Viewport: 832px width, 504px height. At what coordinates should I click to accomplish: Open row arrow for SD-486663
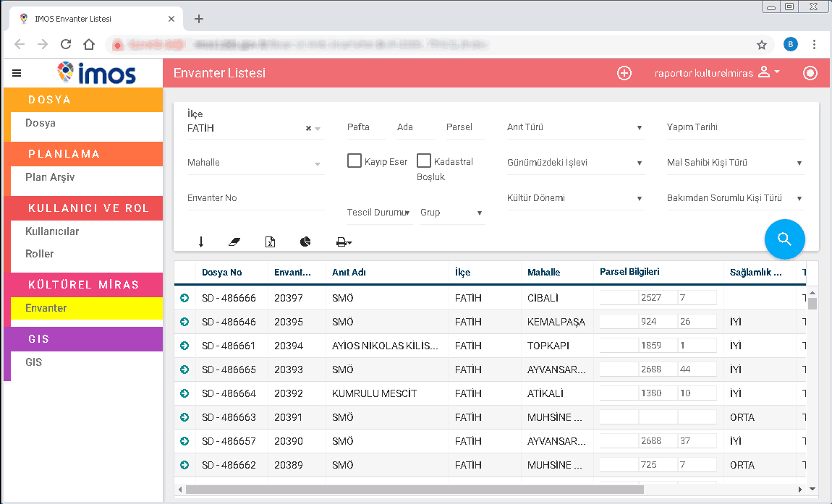(184, 417)
